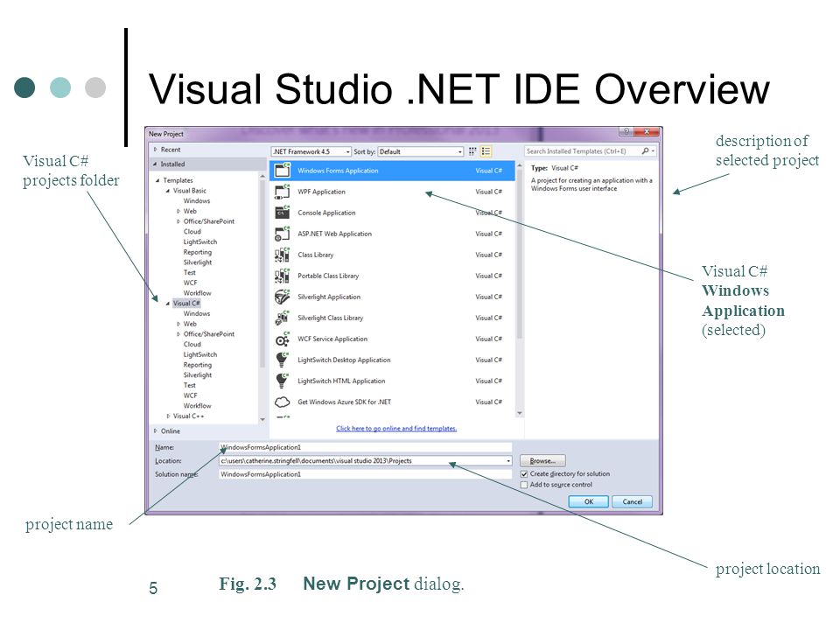Click the ASP.NET Web Application icon
Viewport: 840px width, 630px height.
point(283,234)
